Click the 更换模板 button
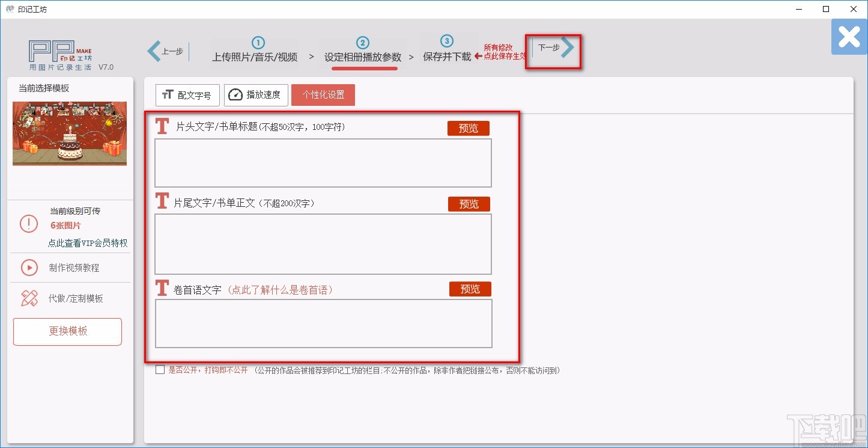This screenshot has height=448, width=868. tap(67, 331)
